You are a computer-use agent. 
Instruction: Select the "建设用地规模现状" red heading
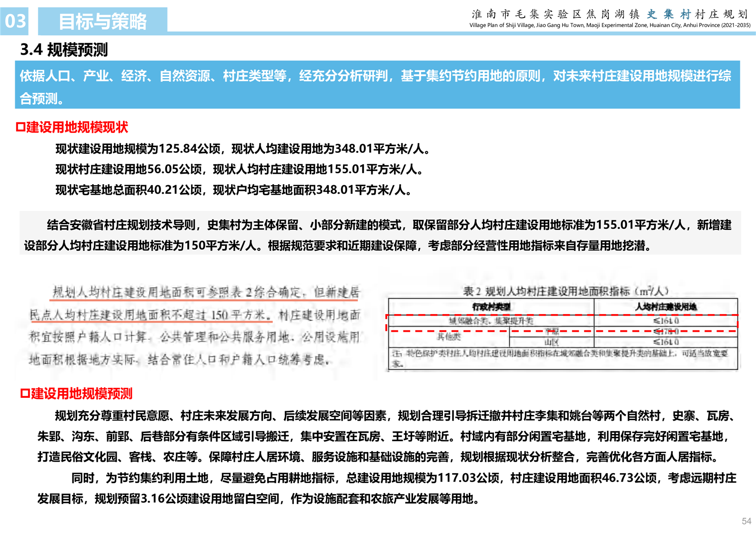click(77, 127)
